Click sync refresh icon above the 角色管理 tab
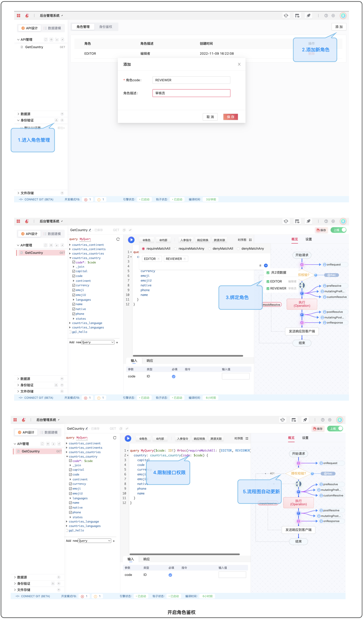The image size is (364, 619). (x=286, y=15)
